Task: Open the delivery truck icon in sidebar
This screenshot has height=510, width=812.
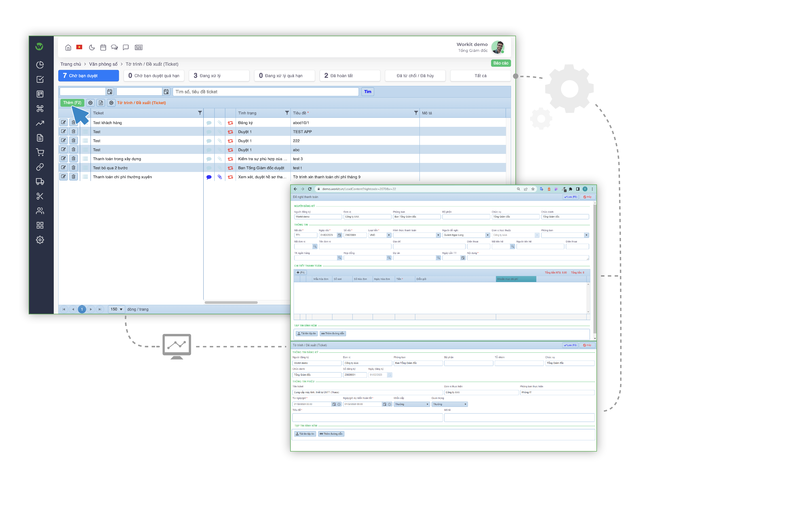Action: tap(40, 181)
